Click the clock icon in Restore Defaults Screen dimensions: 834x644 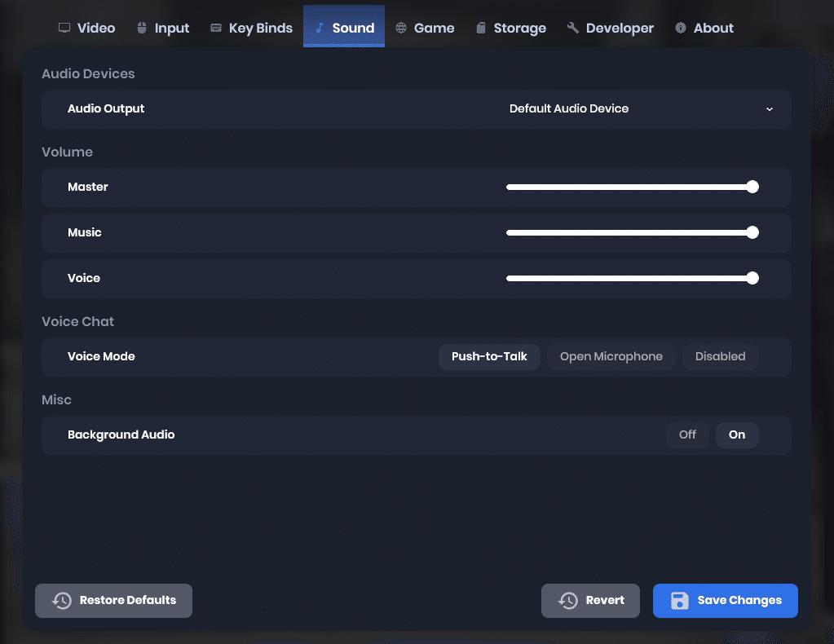[62, 601]
